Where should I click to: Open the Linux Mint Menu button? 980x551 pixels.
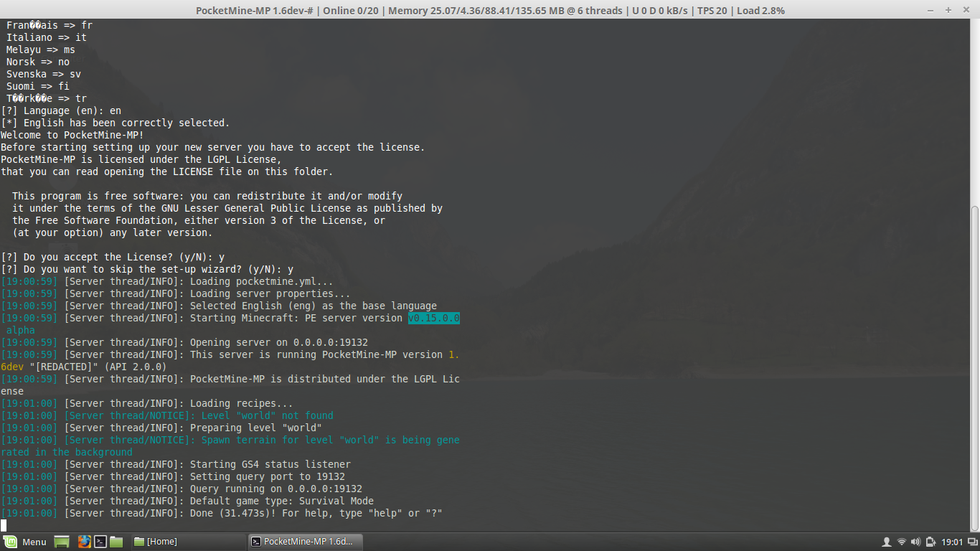pyautogui.click(x=26, y=542)
